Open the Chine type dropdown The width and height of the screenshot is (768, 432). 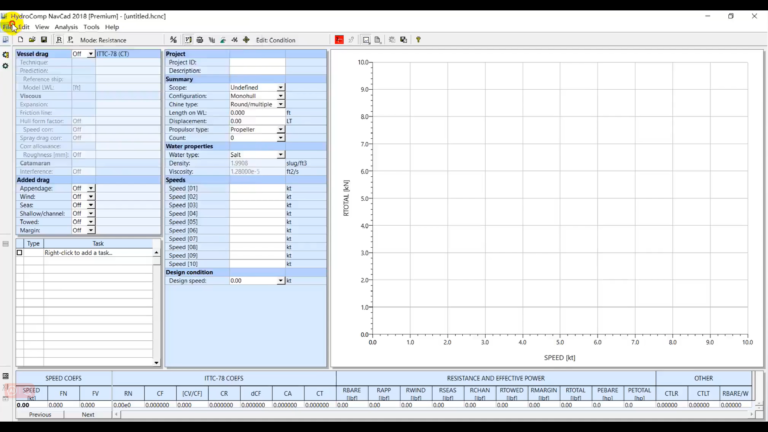pyautogui.click(x=280, y=104)
